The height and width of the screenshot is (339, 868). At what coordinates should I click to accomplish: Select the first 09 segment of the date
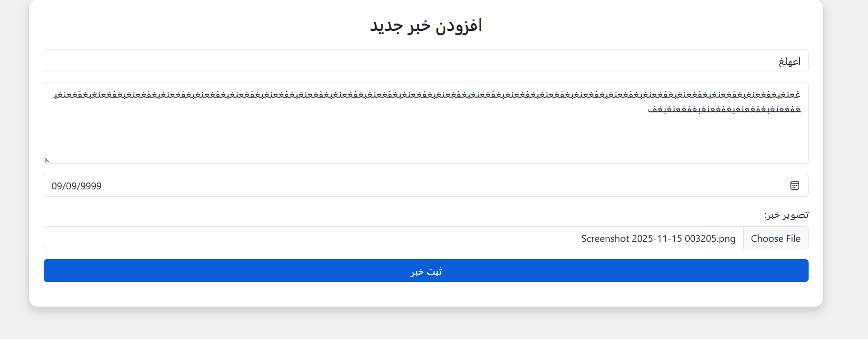57,186
